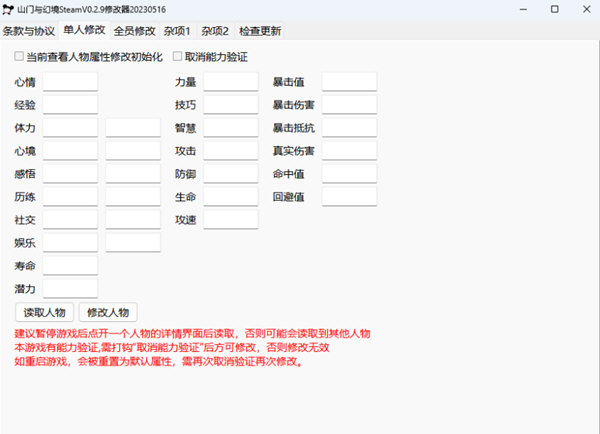Maximize the 修改器 window
The image size is (600, 434).
(x=554, y=9)
